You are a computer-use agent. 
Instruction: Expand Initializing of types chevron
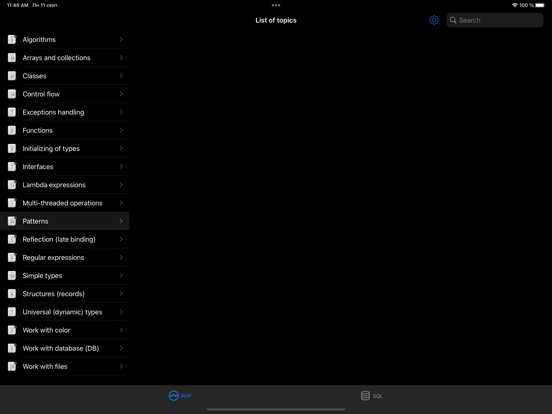121,149
